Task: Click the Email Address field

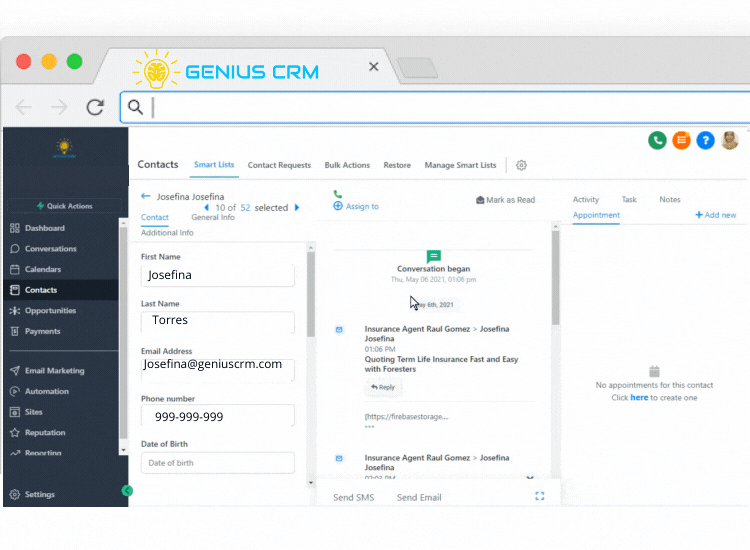Action: pyautogui.click(x=218, y=369)
